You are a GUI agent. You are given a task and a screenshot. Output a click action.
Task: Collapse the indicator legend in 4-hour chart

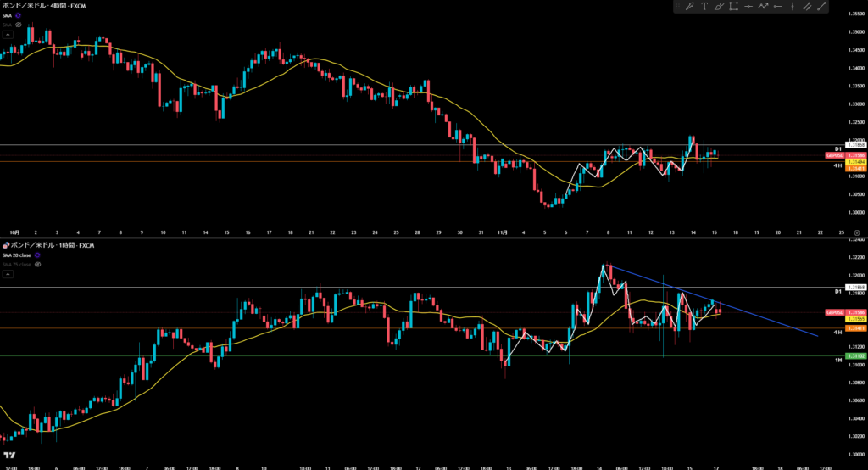[x=8, y=35]
